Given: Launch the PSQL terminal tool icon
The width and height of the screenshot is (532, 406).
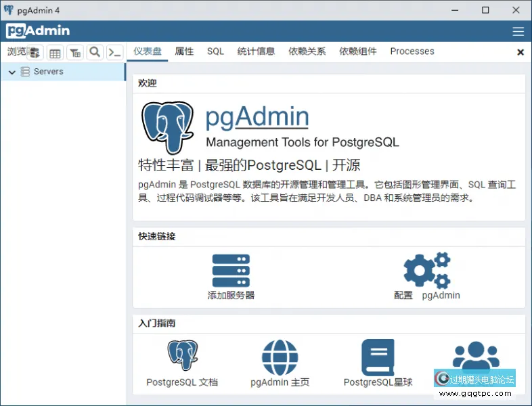Looking at the screenshot, I should pos(114,53).
